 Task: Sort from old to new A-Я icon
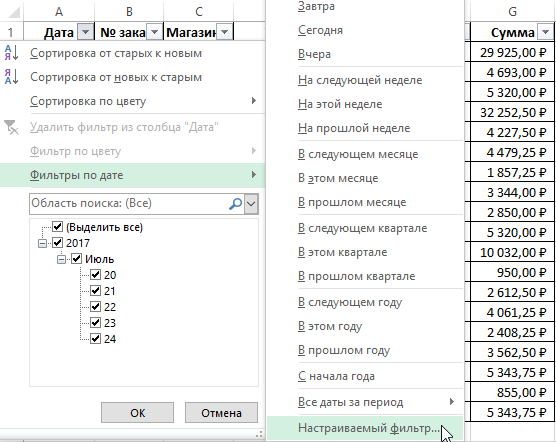coord(11,53)
